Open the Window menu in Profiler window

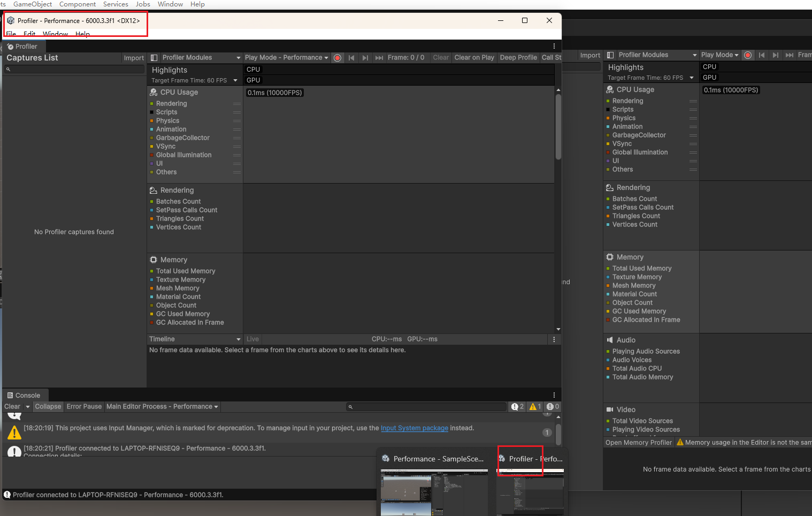pos(55,34)
